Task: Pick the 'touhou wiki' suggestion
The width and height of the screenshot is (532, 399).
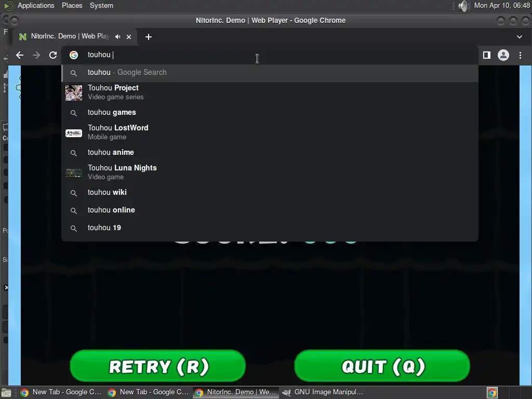Action: click(270, 193)
